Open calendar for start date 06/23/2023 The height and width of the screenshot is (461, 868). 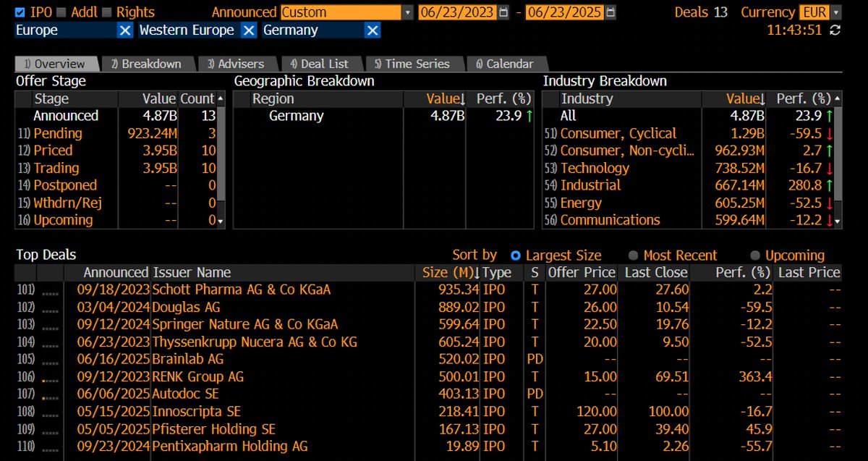[x=503, y=12]
